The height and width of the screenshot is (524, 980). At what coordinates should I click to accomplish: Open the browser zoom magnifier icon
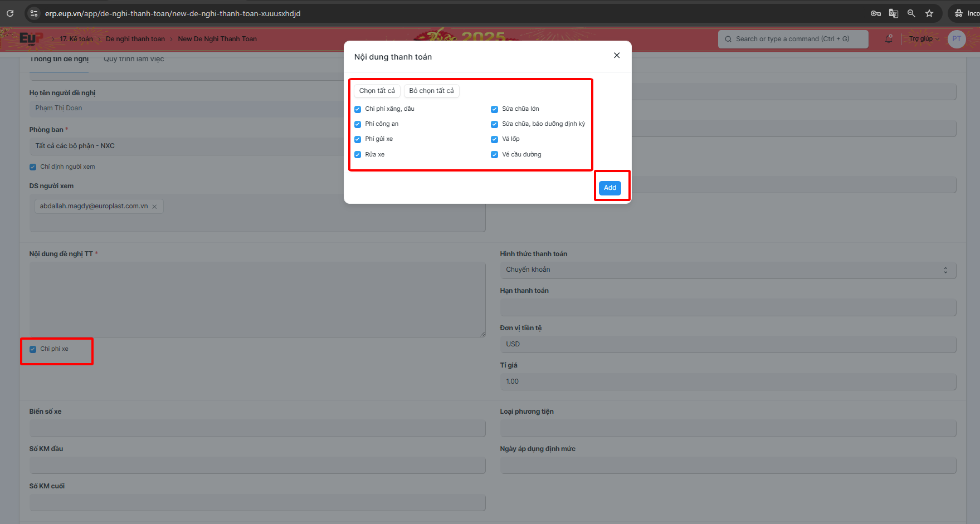pyautogui.click(x=911, y=13)
